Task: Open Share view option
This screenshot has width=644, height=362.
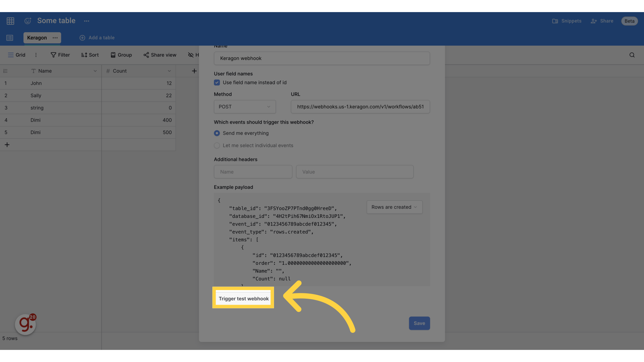Action: click(160, 55)
